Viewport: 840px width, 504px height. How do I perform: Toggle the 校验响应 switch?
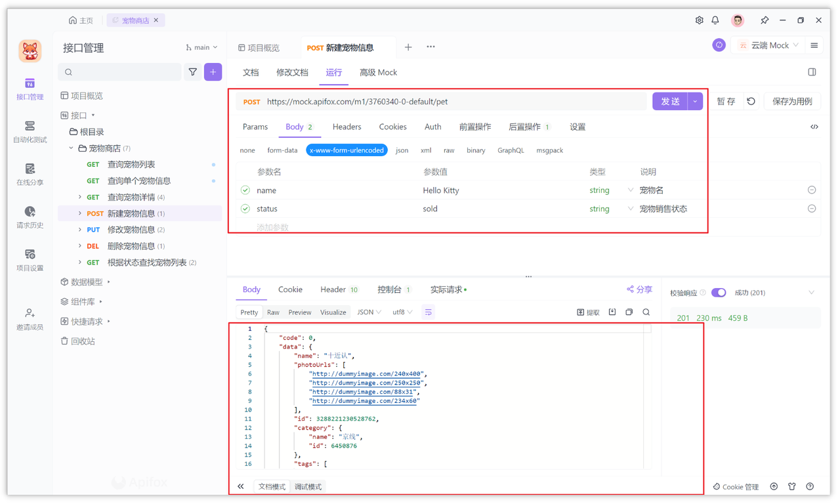pyautogui.click(x=719, y=293)
